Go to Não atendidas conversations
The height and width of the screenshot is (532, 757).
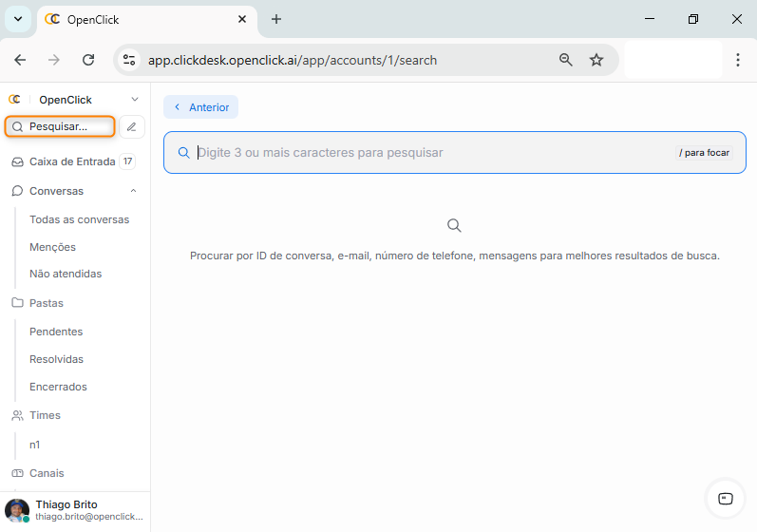(66, 274)
